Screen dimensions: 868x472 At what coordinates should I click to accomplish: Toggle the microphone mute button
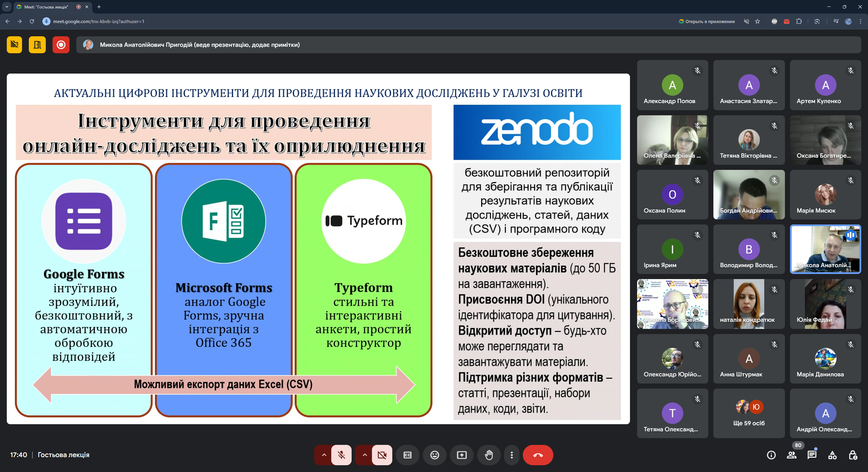(341, 455)
